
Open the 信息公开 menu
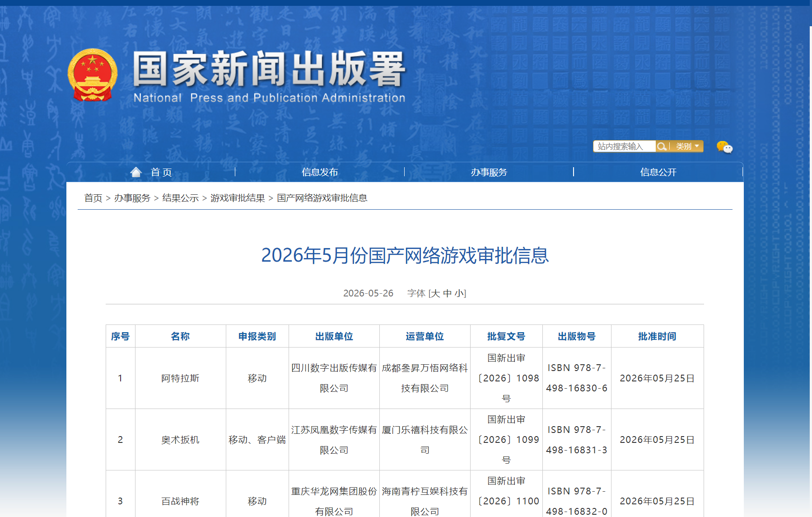coord(658,172)
